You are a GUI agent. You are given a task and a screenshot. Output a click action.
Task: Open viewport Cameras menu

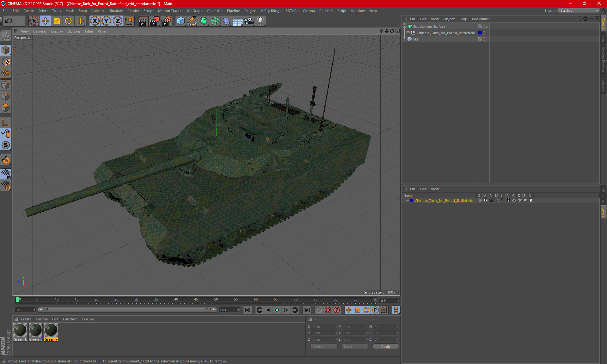[x=40, y=31]
